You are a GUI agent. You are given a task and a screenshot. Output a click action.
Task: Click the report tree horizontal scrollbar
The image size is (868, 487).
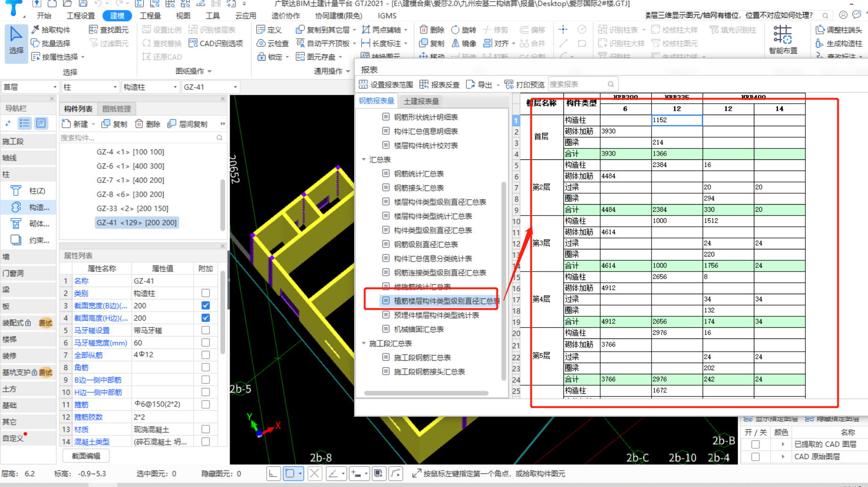coord(426,393)
